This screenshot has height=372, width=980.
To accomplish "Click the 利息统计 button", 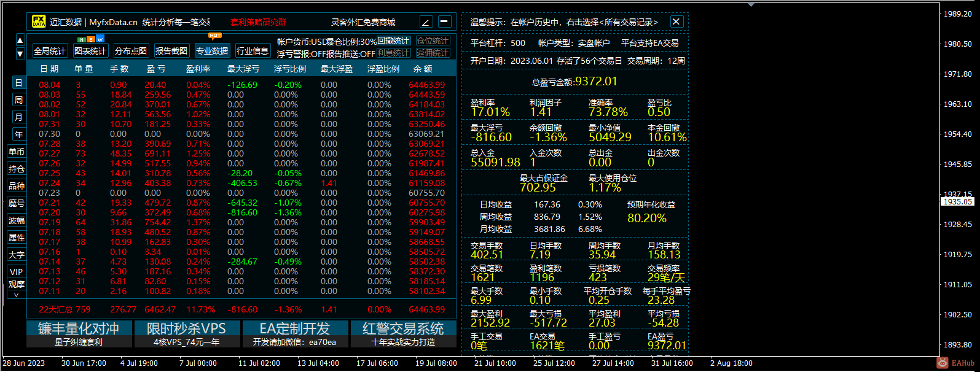I will click(x=393, y=53).
